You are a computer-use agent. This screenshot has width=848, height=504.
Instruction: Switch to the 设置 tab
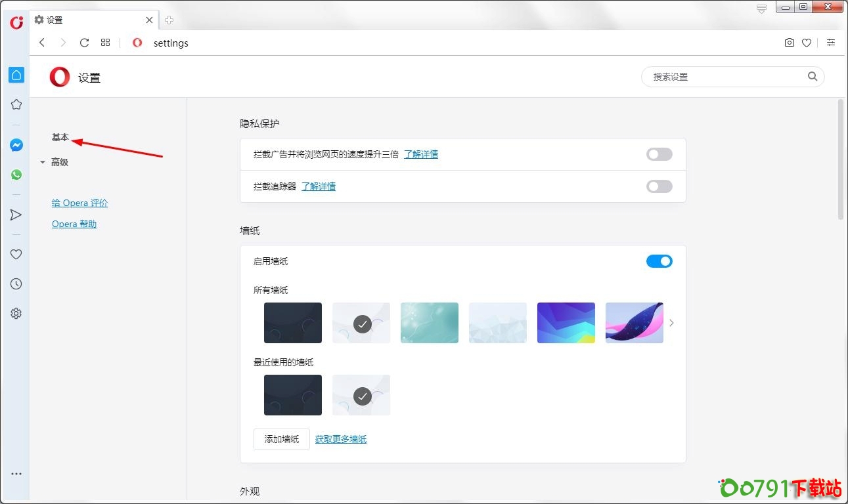tap(92, 20)
